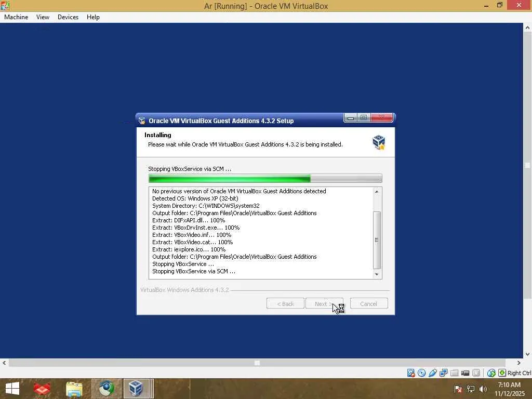Click the 'Extract: VBoxVideo.cat... 100%' log line
Image resolution: width=532 pixels, height=399 pixels.
[192, 242]
